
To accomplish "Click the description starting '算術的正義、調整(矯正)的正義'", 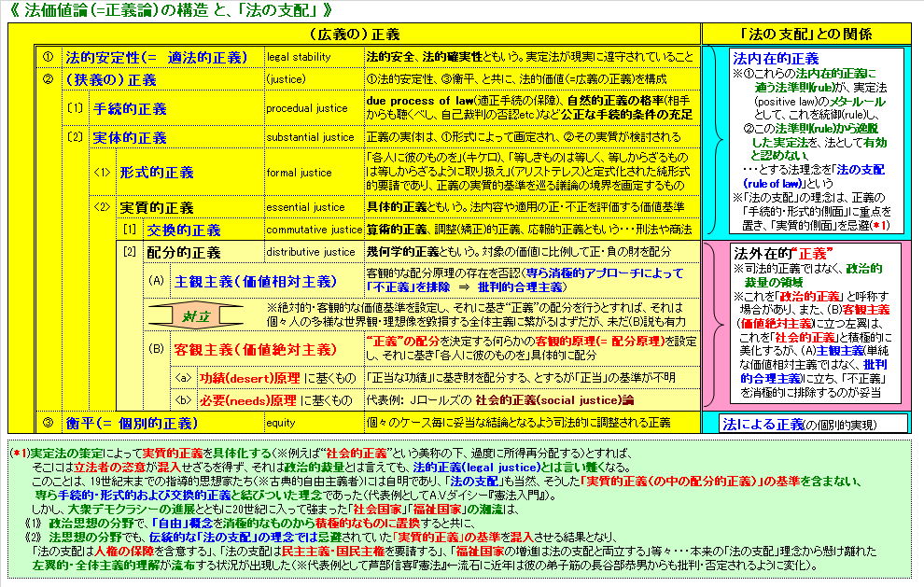I will 529,230.
